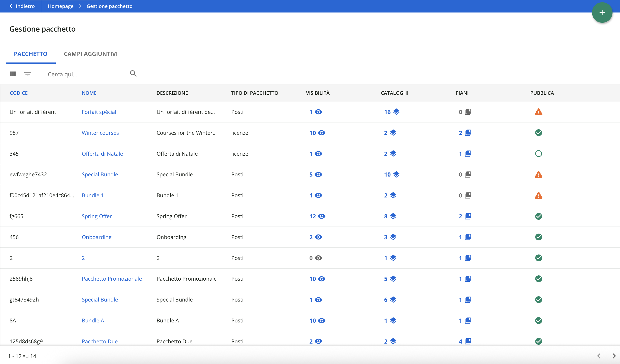This screenshot has height=364, width=620.
Task: Open catalogs icon for ewfweghe7432 row
Action: click(x=396, y=174)
